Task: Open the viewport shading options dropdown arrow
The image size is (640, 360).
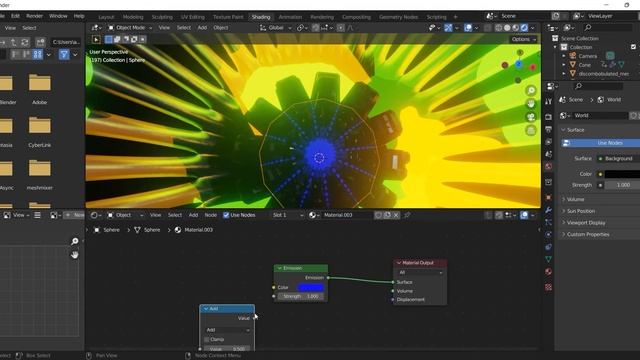Action: click(532, 28)
